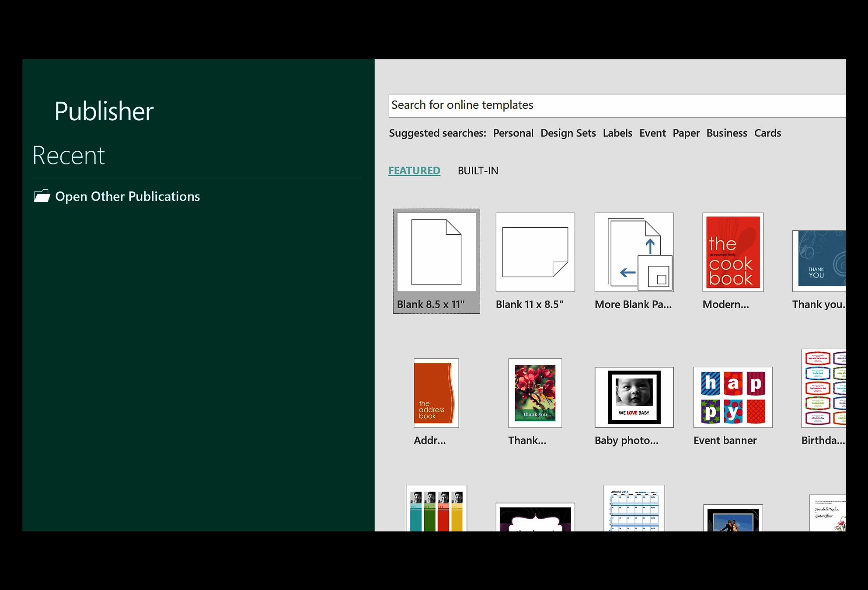Open the Address book template

click(436, 393)
